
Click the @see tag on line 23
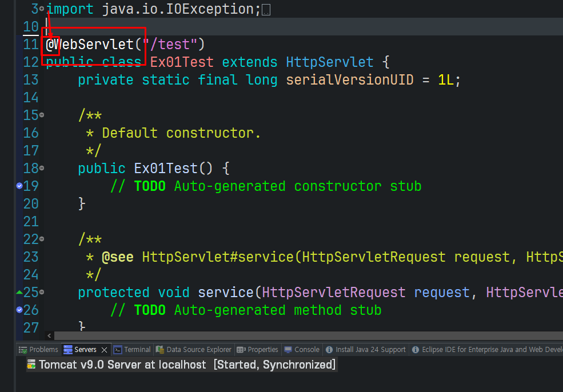coord(117,257)
